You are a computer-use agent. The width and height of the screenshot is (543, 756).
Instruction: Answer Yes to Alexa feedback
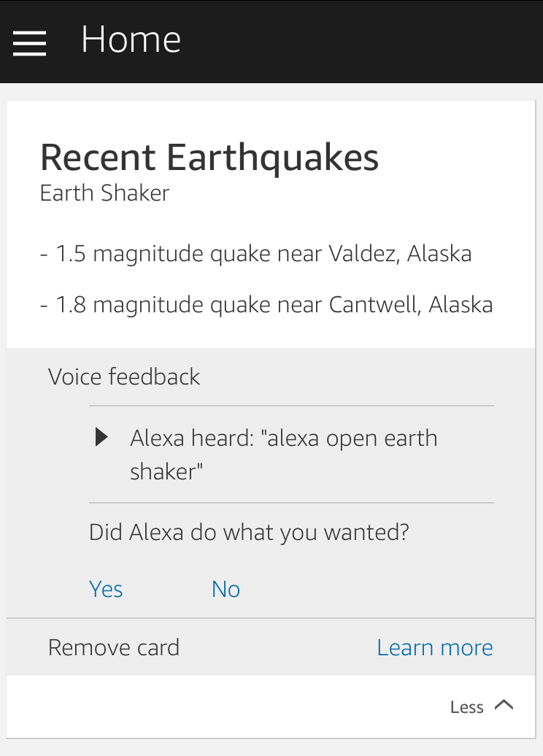pos(106,589)
